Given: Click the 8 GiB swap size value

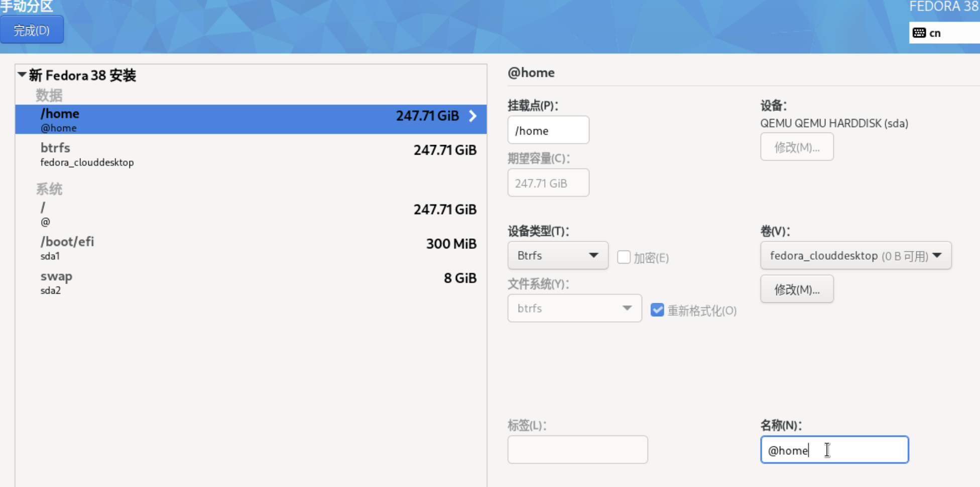Looking at the screenshot, I should click(460, 278).
